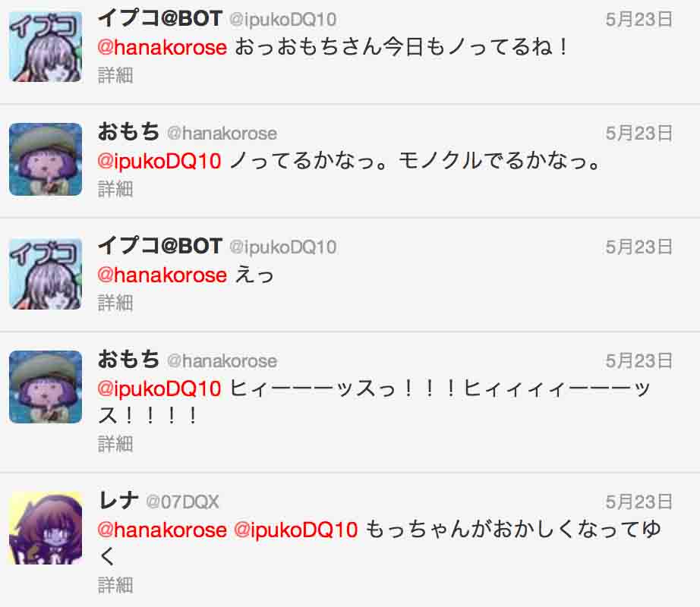Click @07DQX username handle
Viewport: 700px width, 607px height.
click(182, 502)
